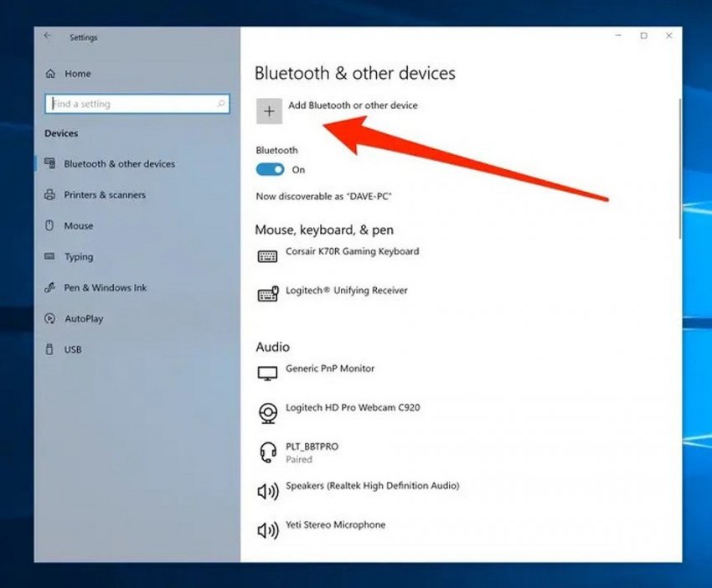
Task: Select Logitech Unifying Receiver device
Action: tap(346, 291)
